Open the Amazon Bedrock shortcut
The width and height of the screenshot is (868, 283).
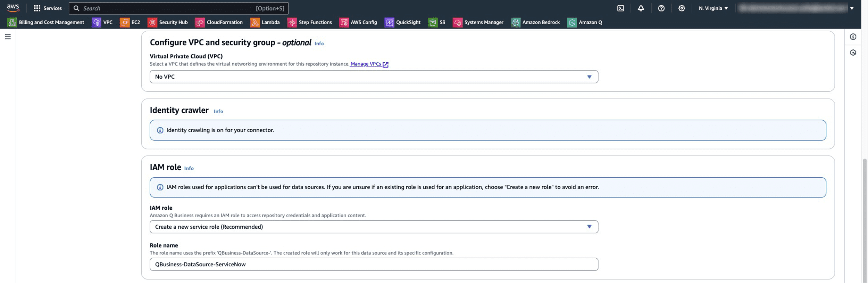point(535,22)
